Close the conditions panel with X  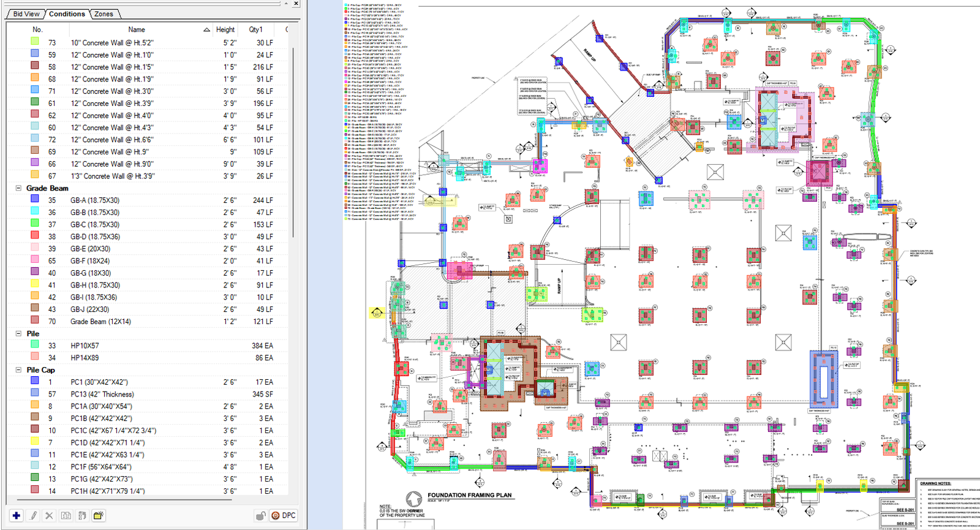pos(296,4)
